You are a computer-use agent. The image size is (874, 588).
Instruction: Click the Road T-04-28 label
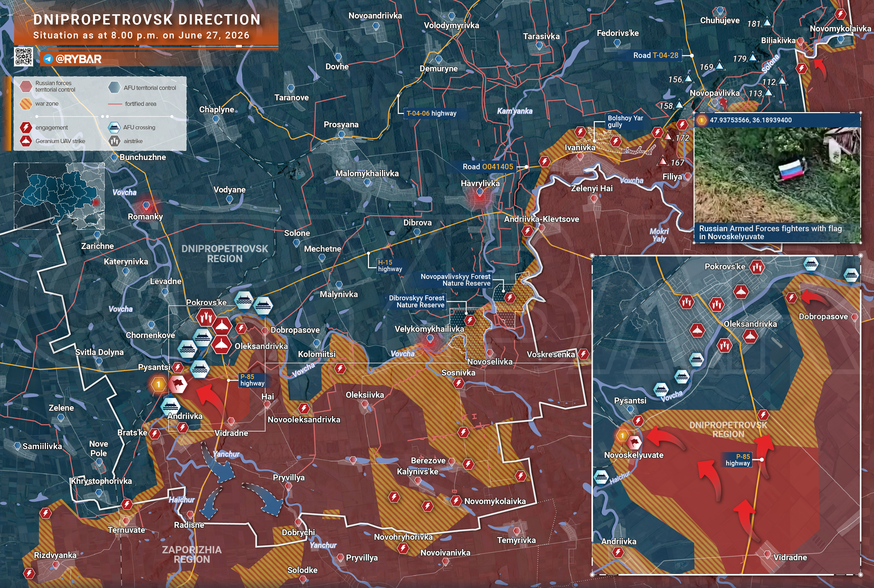click(x=655, y=55)
